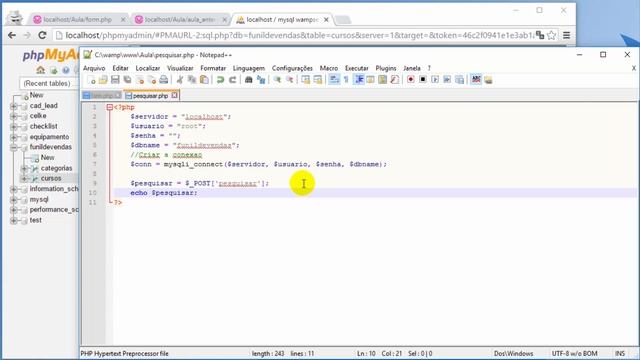Image resolution: width=640 pixels, height=360 pixels.
Task: Click New under funildevendas database
Action: coord(47,158)
